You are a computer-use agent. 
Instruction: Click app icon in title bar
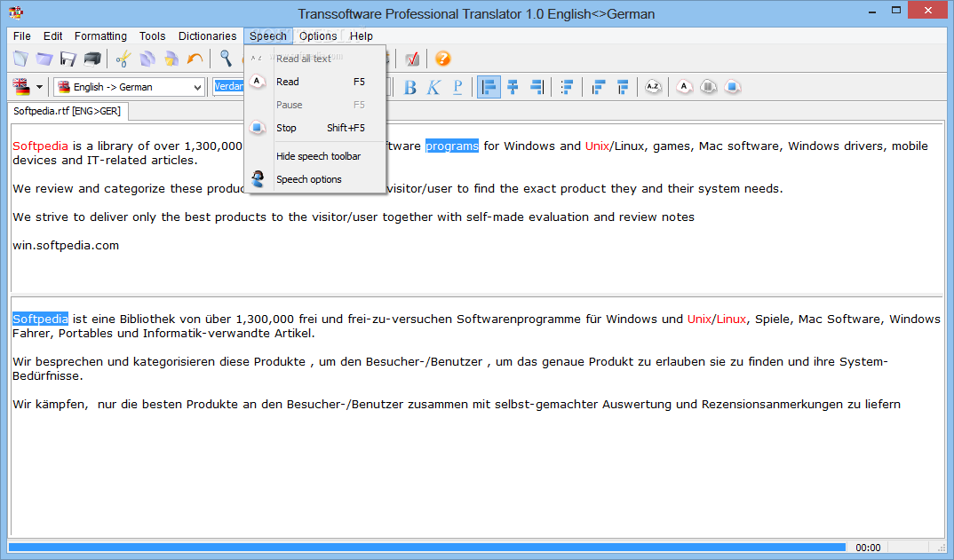pos(16,12)
